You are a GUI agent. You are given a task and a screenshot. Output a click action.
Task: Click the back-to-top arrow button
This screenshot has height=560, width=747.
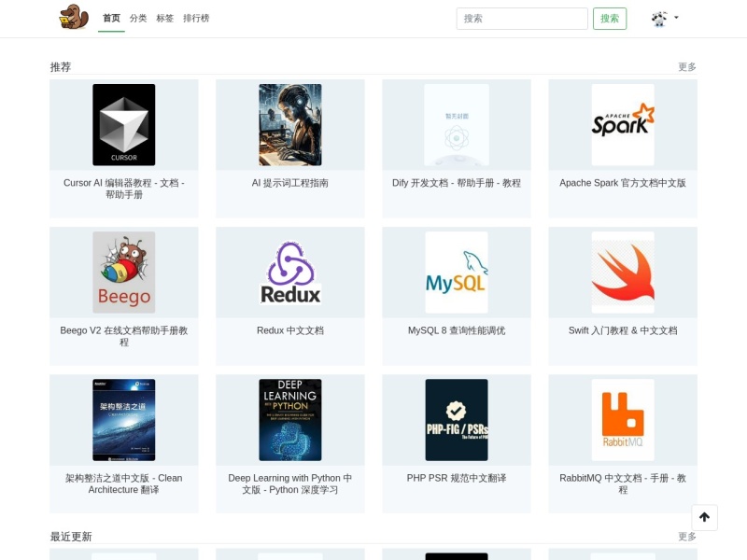tap(705, 517)
